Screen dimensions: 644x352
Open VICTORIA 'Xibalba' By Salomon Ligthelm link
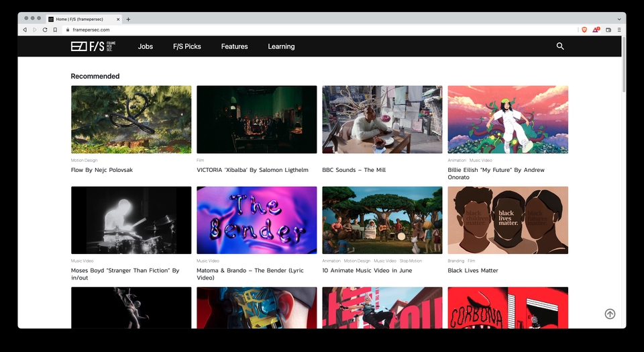click(252, 170)
